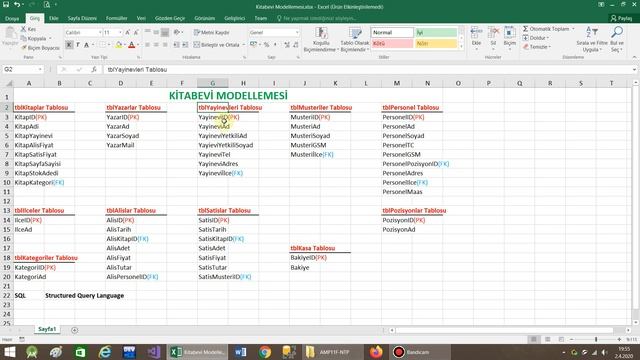Apply the Normal cell style
Image resolution: width=640 pixels, height=360 pixels.
coord(392,32)
